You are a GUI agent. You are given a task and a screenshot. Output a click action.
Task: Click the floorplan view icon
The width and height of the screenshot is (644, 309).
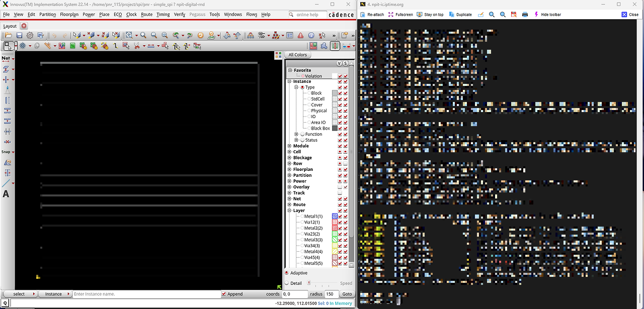pyautogui.click(x=314, y=46)
